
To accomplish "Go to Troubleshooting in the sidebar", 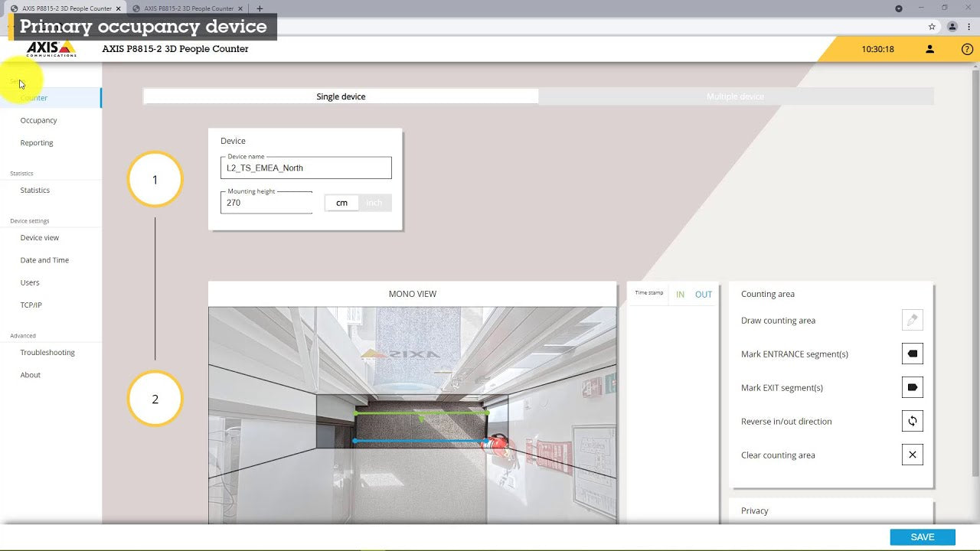I will (47, 353).
